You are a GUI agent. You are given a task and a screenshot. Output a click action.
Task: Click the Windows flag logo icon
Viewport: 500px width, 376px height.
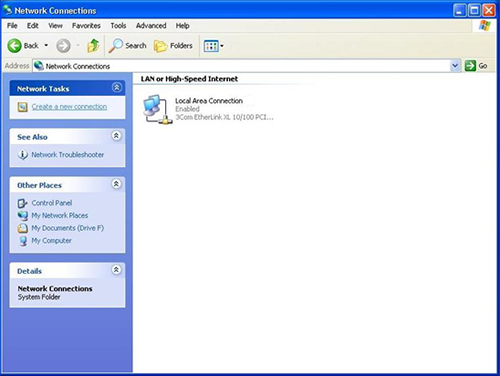point(484,26)
